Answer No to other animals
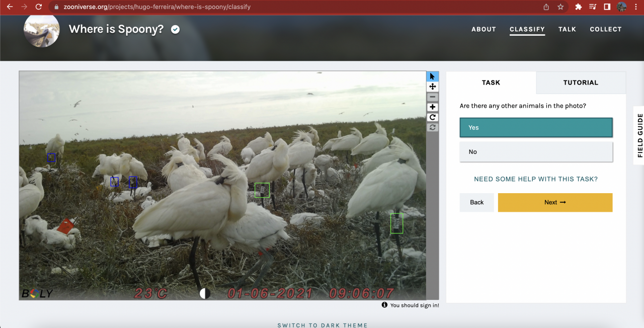 [x=536, y=151]
